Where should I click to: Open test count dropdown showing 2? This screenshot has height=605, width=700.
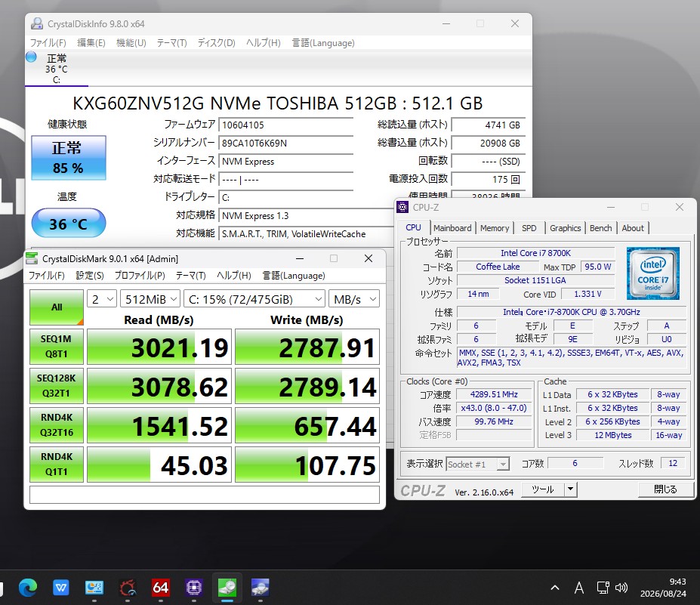point(102,298)
